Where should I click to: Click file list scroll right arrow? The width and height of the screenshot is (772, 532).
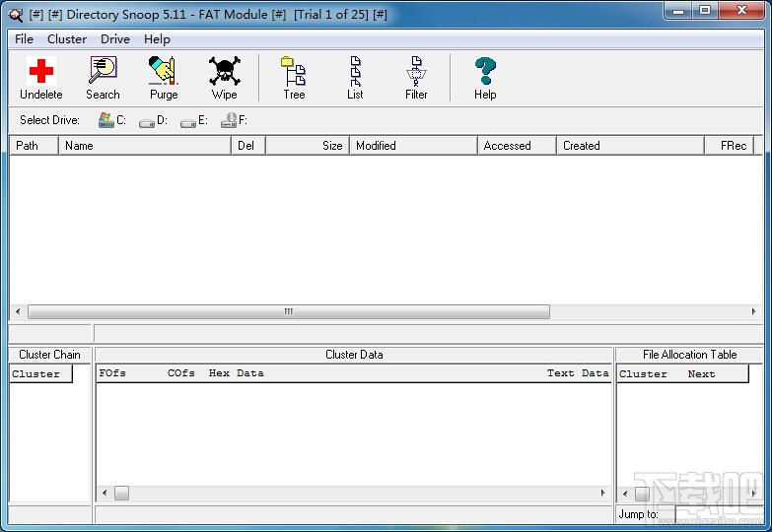coord(754,311)
